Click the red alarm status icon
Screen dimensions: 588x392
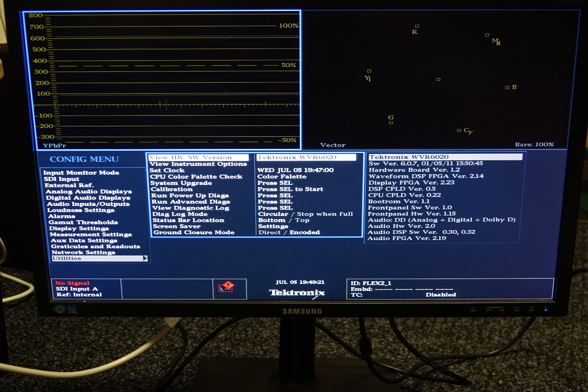(x=226, y=287)
